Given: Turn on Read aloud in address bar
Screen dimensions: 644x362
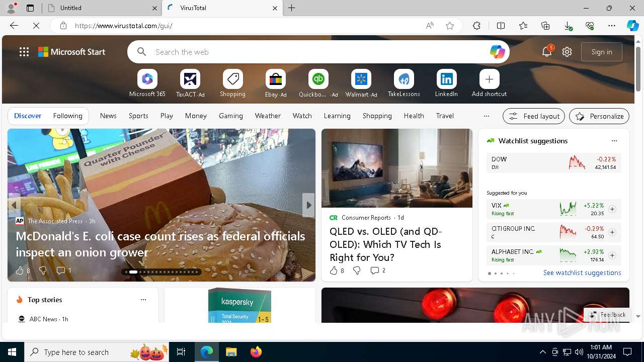Looking at the screenshot, I should click(x=430, y=26).
